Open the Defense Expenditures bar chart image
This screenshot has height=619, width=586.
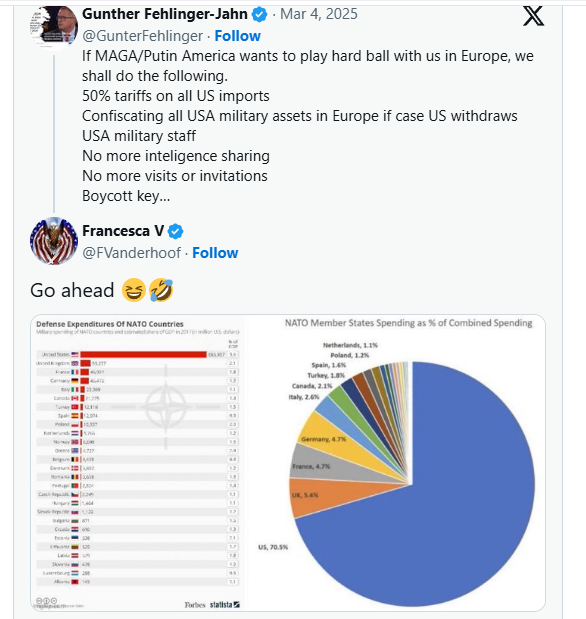138,463
